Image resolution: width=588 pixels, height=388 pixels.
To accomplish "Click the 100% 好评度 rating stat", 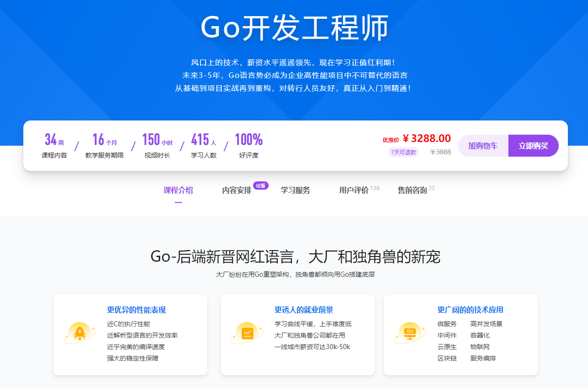I will pos(248,145).
